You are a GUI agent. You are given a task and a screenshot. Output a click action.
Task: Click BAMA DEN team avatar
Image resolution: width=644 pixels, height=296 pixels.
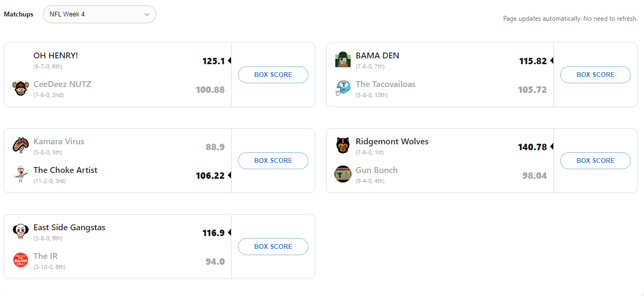click(342, 59)
